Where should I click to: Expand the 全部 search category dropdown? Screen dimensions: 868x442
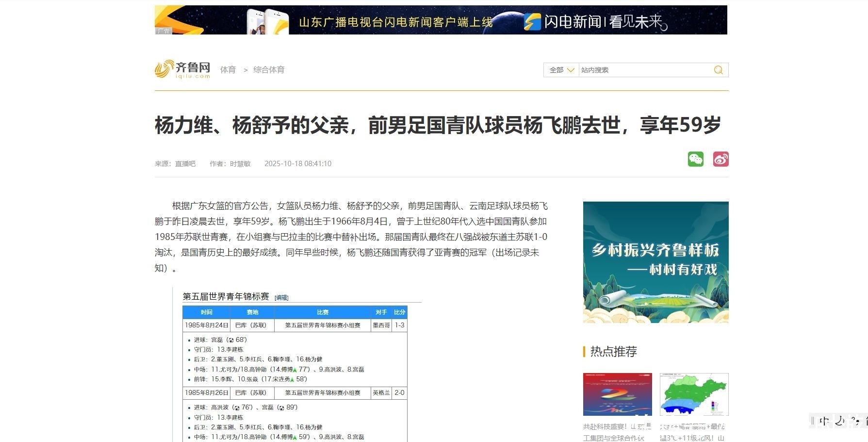click(561, 70)
